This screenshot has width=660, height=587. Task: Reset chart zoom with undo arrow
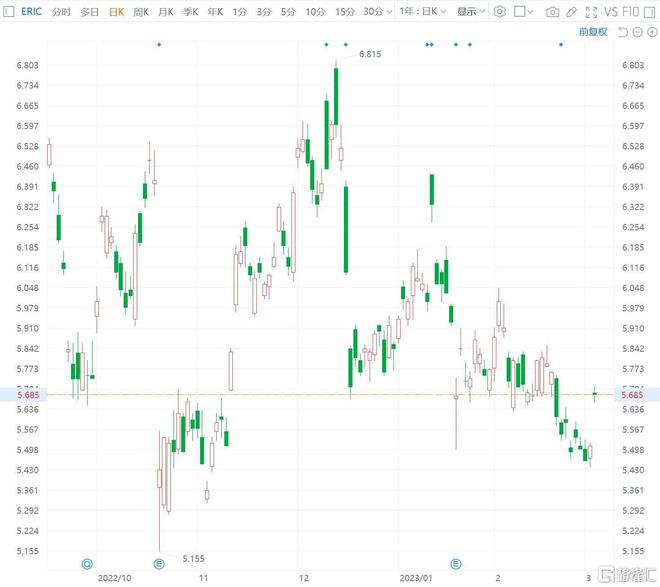623,32
